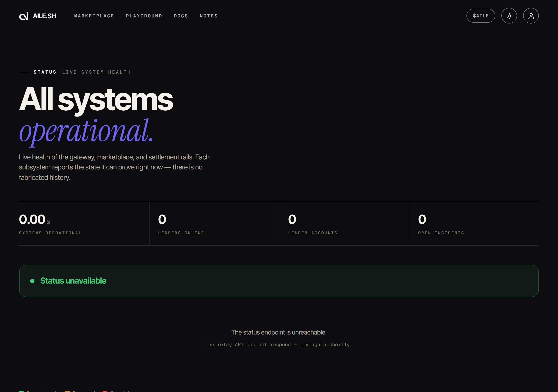Click the Live health description paragraph

(x=114, y=167)
